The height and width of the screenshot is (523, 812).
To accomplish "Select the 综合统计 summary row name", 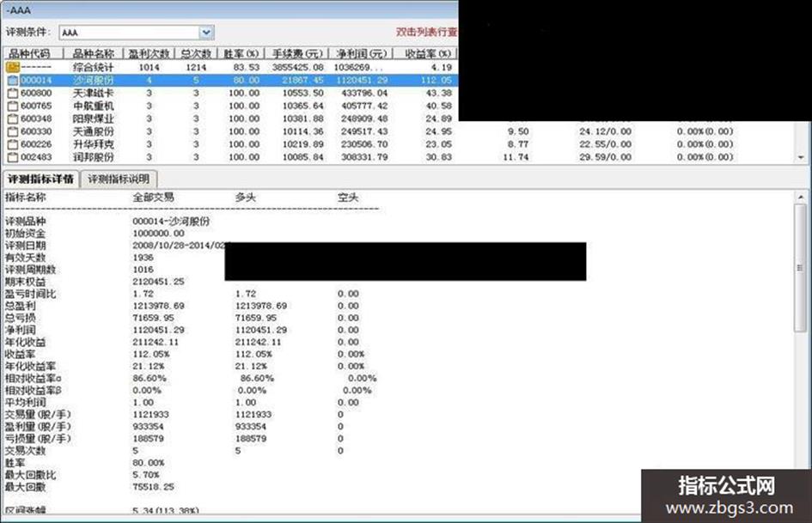I will pyautogui.click(x=93, y=67).
